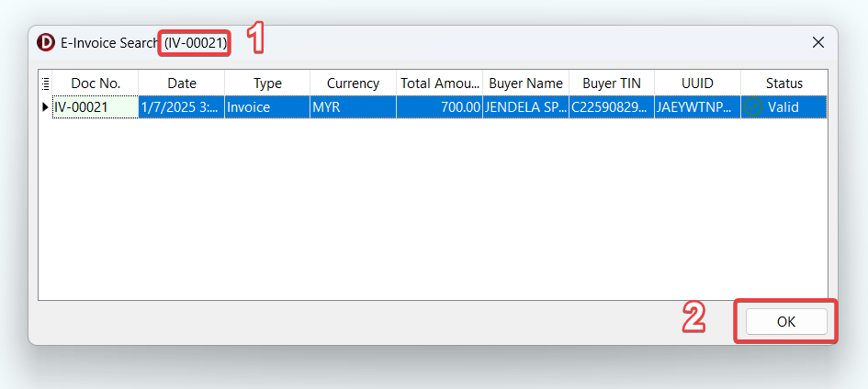This screenshot has width=868, height=389.
Task: Click the UUID column header
Action: tap(697, 83)
